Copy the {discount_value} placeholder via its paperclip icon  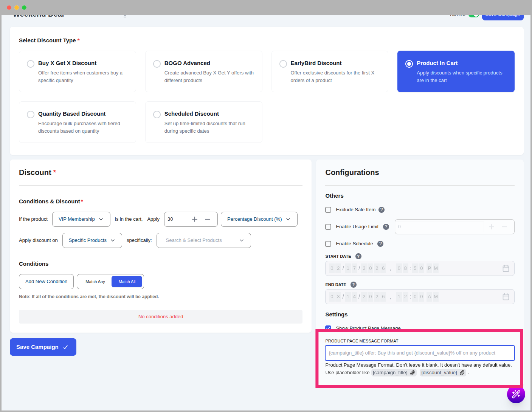pos(462,372)
